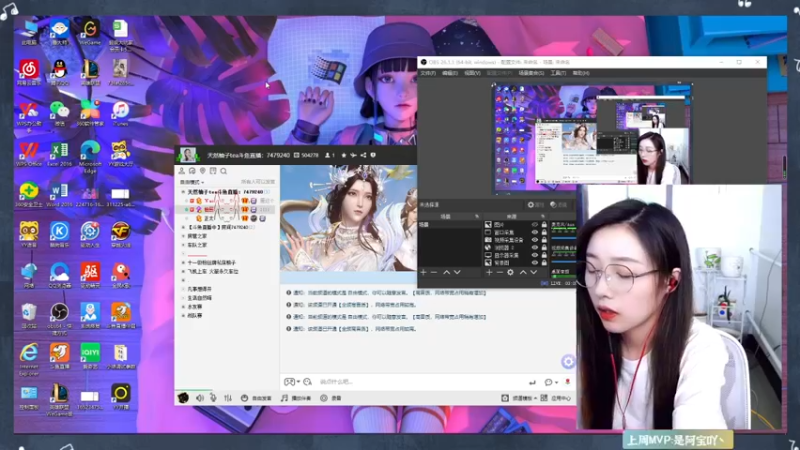Toggle lock on 显示器采集 source in OBS
Image resolution: width=800 pixels, height=450 pixels.
[x=544, y=255]
